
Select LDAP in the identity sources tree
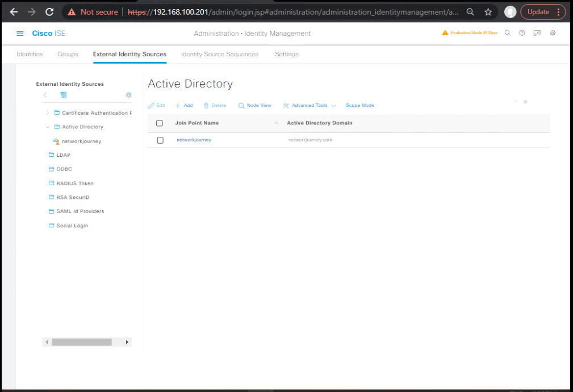coord(63,155)
